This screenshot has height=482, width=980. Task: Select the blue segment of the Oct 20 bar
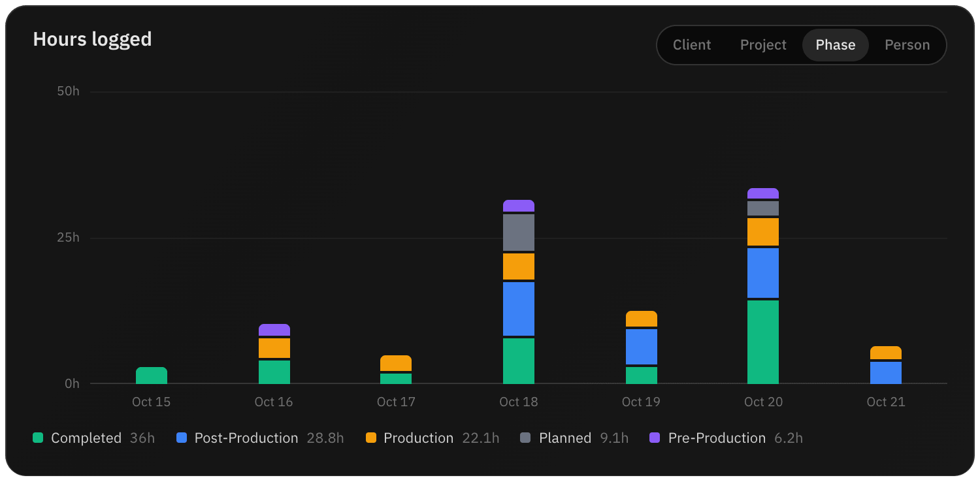tap(763, 273)
